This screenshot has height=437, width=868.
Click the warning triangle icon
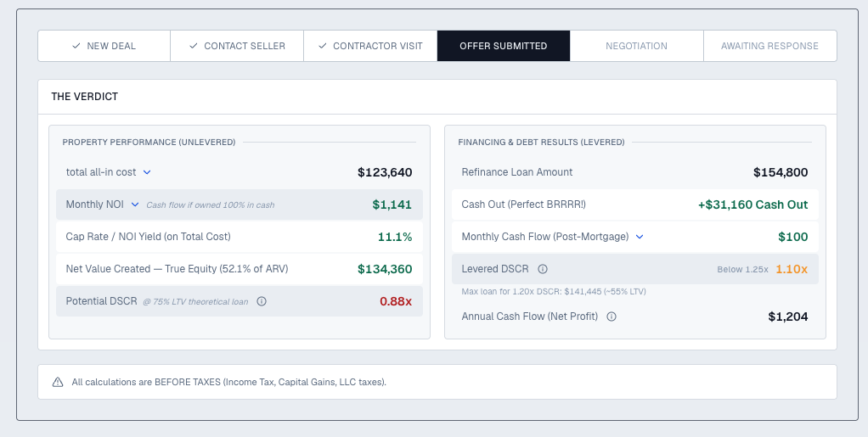point(58,382)
